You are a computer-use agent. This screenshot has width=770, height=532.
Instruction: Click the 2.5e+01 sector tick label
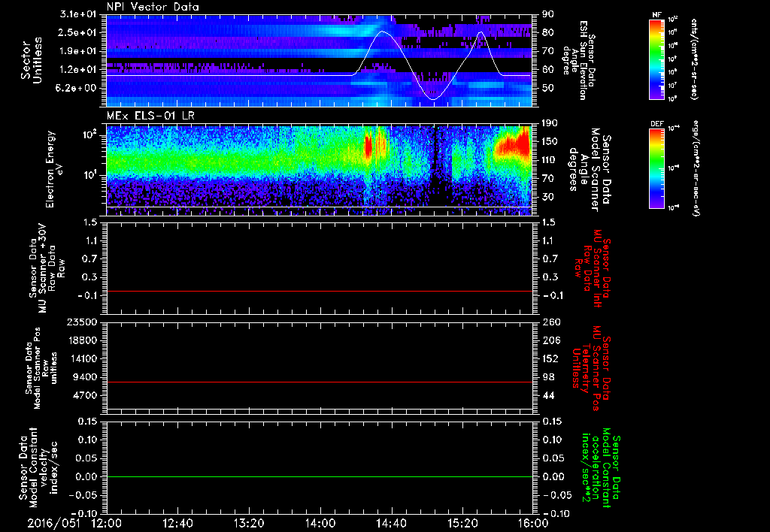click(x=78, y=32)
